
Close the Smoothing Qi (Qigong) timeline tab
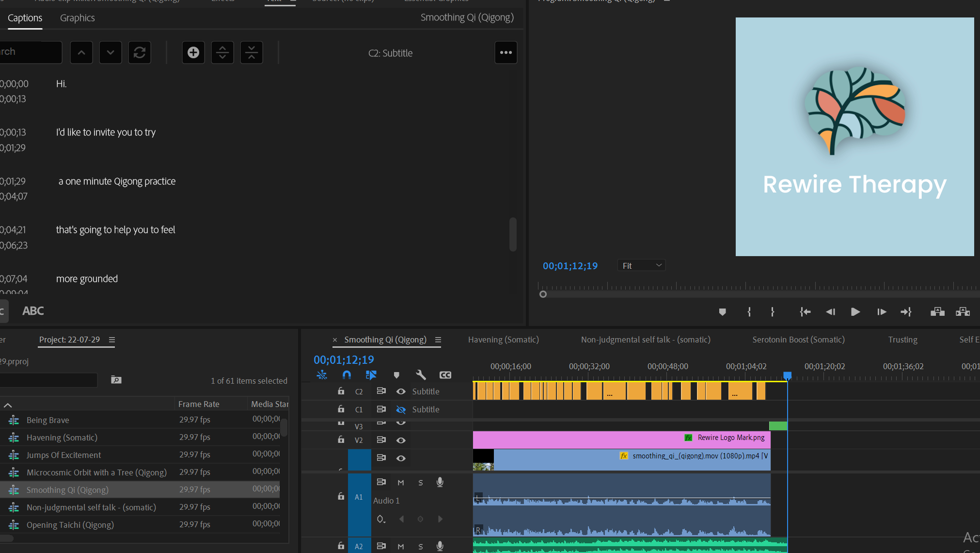[x=335, y=340]
